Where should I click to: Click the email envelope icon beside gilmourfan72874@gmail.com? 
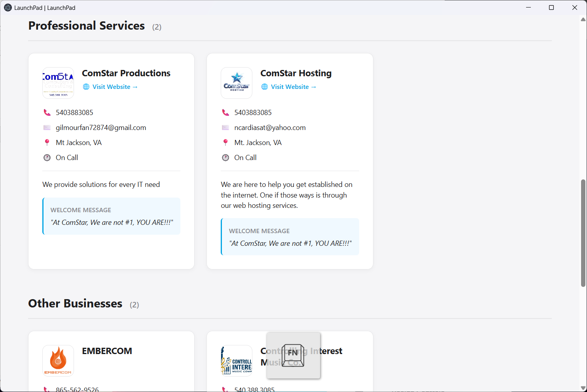click(x=47, y=127)
